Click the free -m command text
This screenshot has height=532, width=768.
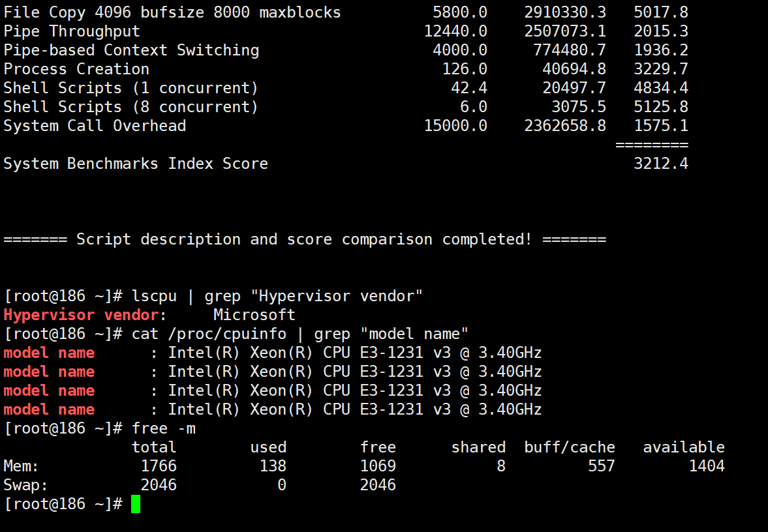coord(164,428)
